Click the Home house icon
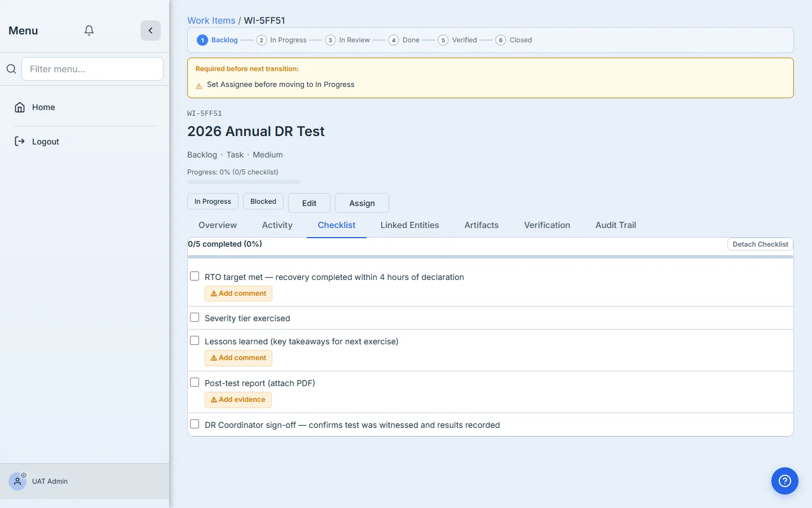This screenshot has height=508, width=812. pyautogui.click(x=20, y=107)
